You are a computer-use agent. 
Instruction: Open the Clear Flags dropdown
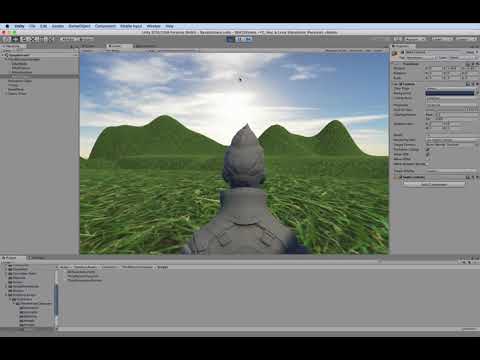pyautogui.click(x=451, y=89)
